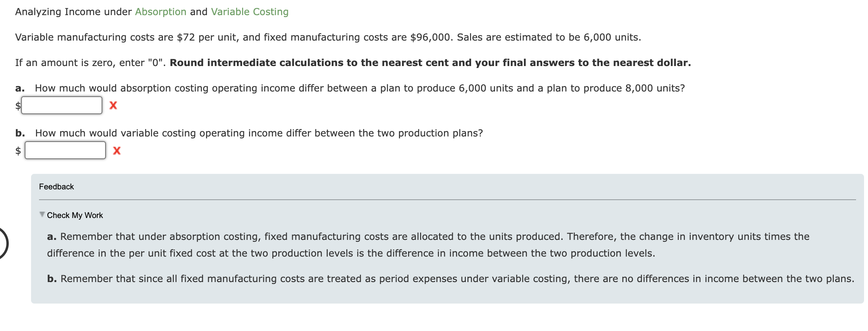The image size is (868, 331).
Task: Select the answer field for part a
Action: [x=62, y=105]
